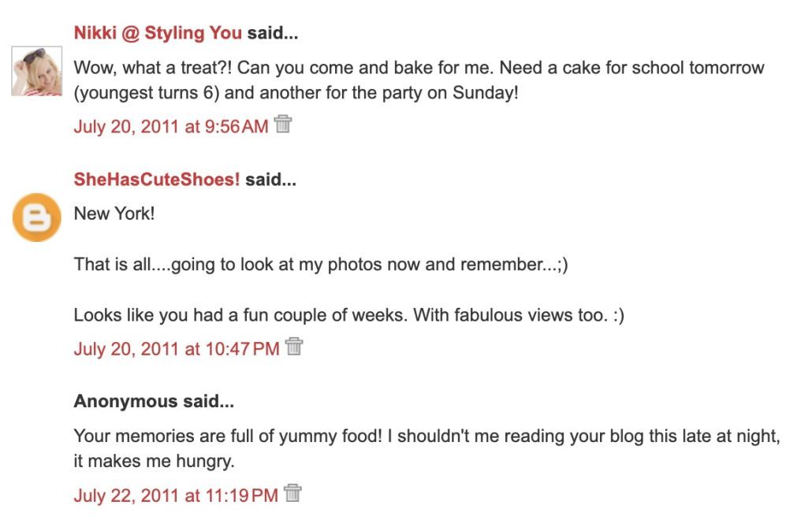The width and height of the screenshot is (812, 531).
Task: Follow the July 20, 2011 10:47 PM timestamp
Action: coord(177,348)
